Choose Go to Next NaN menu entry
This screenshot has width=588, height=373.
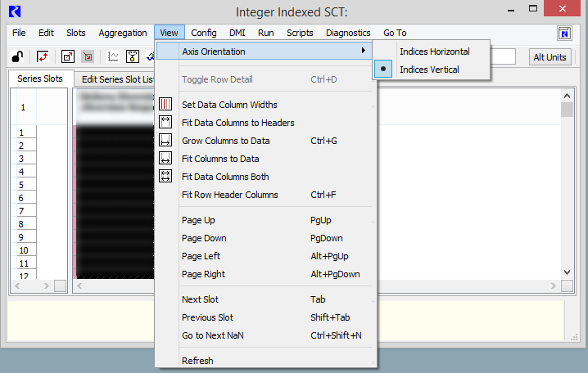coord(212,335)
